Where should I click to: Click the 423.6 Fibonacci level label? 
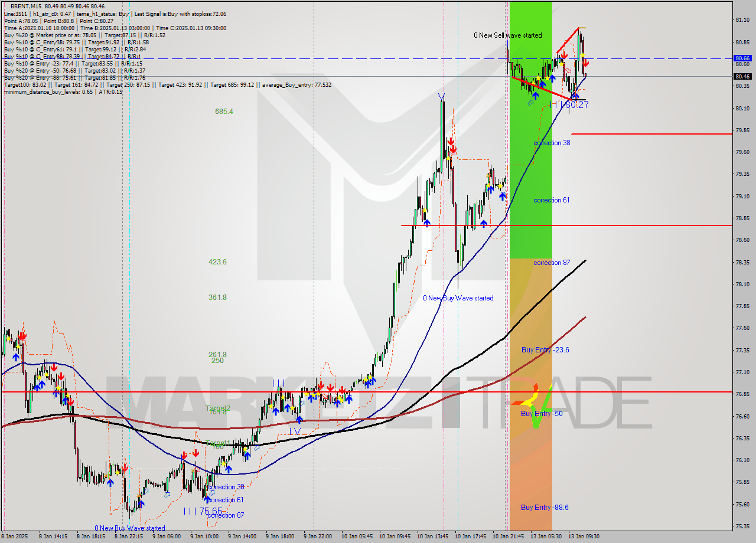click(x=217, y=261)
